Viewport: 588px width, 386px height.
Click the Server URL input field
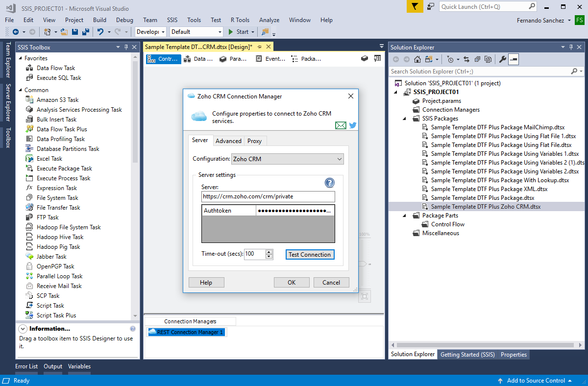point(268,196)
